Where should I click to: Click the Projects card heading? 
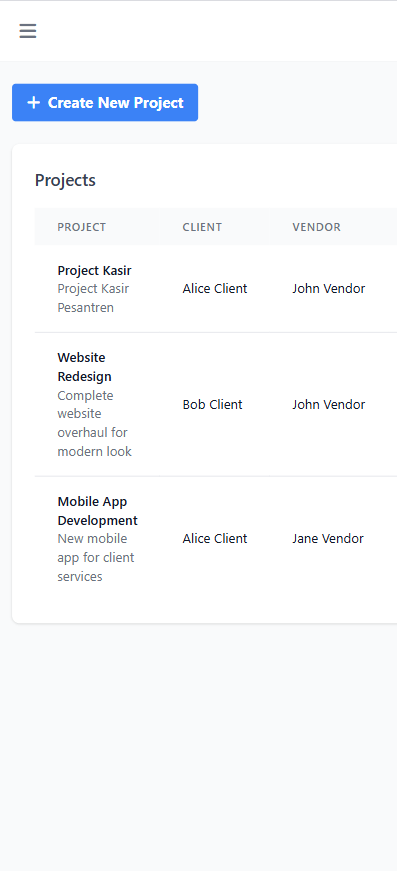65,181
